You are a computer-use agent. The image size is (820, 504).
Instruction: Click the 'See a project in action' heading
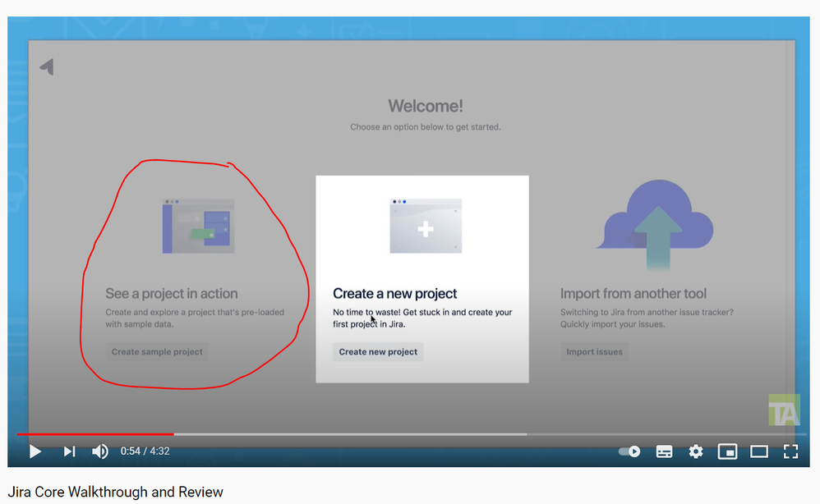pyautogui.click(x=172, y=294)
